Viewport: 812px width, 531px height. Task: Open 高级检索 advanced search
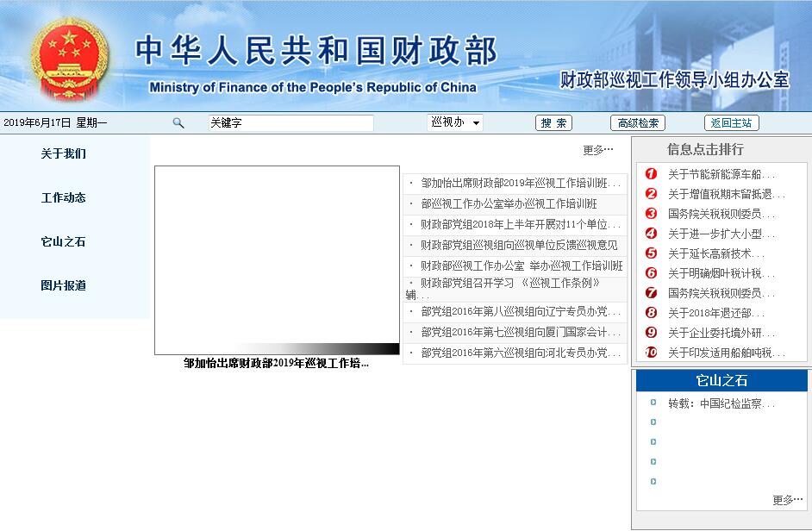638,123
